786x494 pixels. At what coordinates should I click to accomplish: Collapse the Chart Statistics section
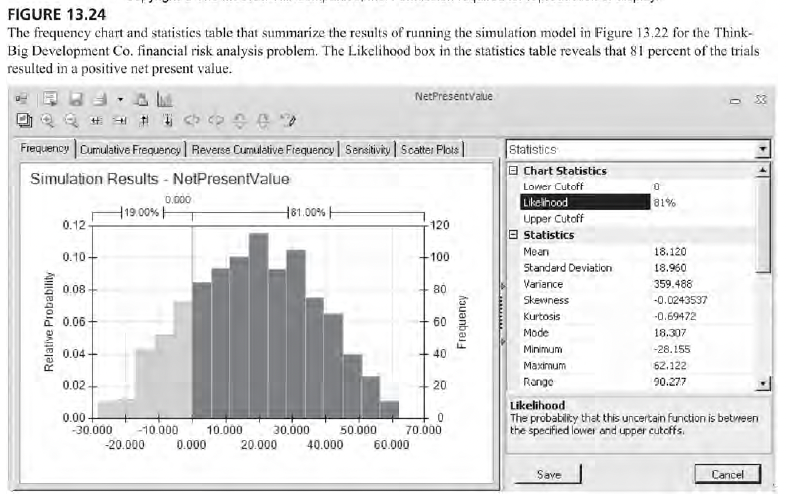[513, 171]
